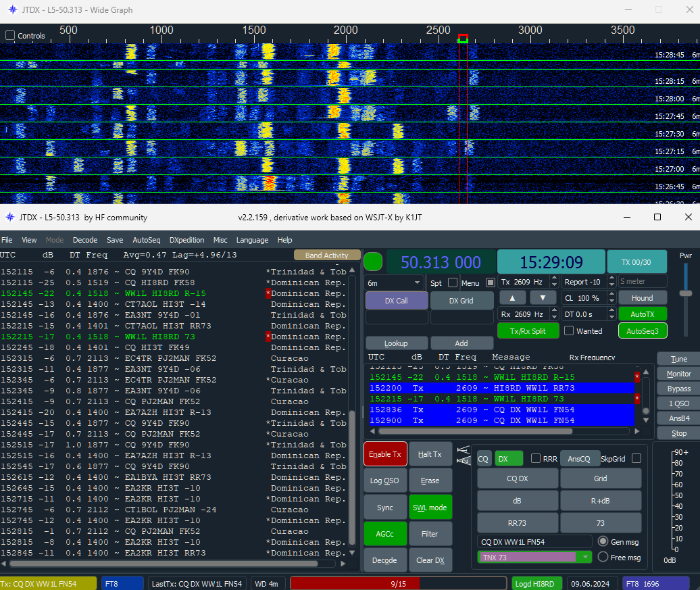
Task: Click the 50.313 000 frequency display
Action: click(x=441, y=262)
